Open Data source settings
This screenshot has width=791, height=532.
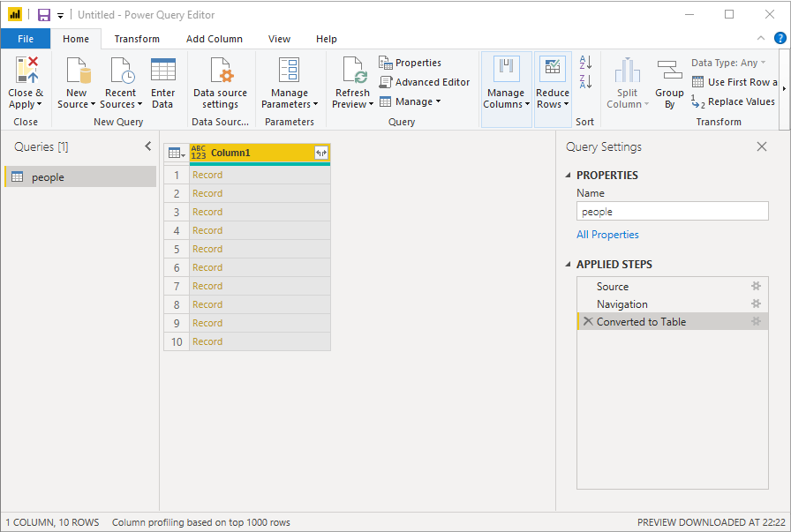(220, 84)
